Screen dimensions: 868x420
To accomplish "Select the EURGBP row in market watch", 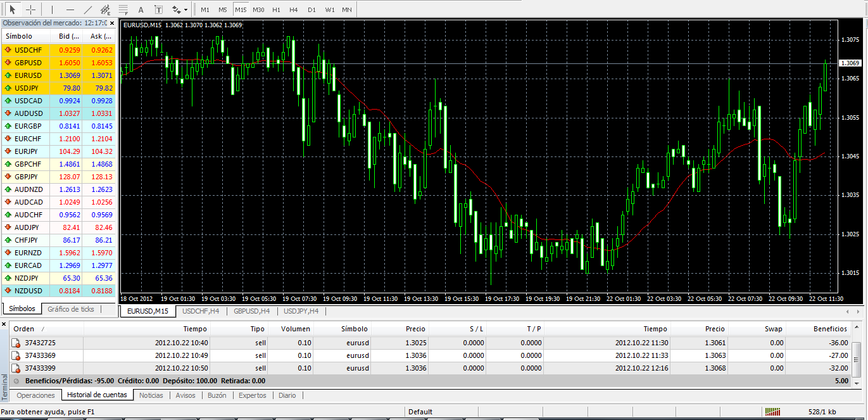I will tap(58, 126).
